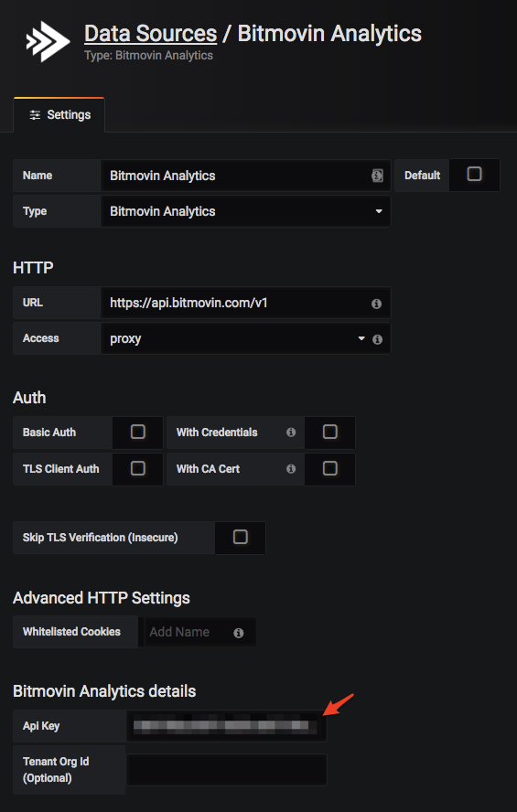This screenshot has width=517, height=812.
Task: Click the 'Type: Bitmovin Analytics' subtitle text
Action: click(148, 56)
